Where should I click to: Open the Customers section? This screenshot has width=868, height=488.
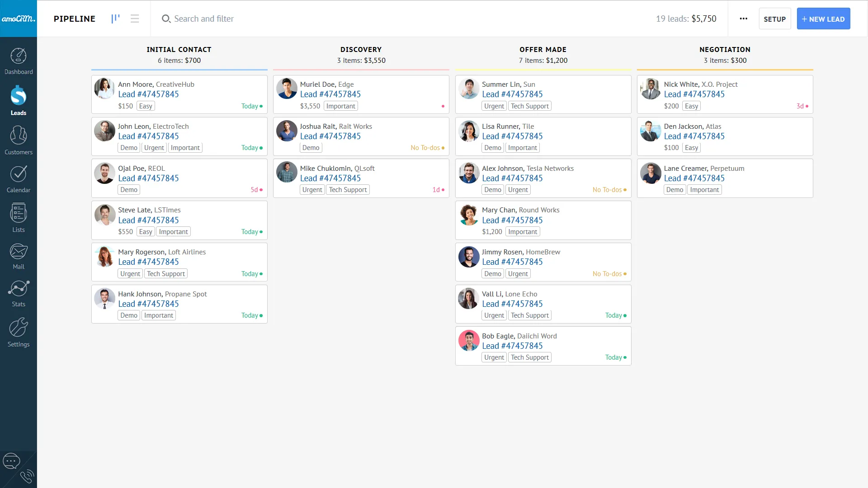point(18,140)
